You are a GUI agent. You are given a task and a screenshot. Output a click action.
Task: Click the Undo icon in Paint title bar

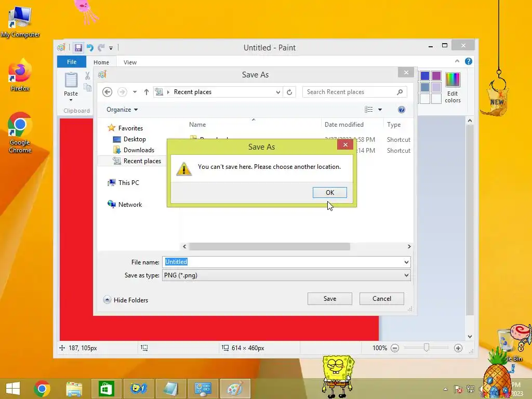(90, 47)
